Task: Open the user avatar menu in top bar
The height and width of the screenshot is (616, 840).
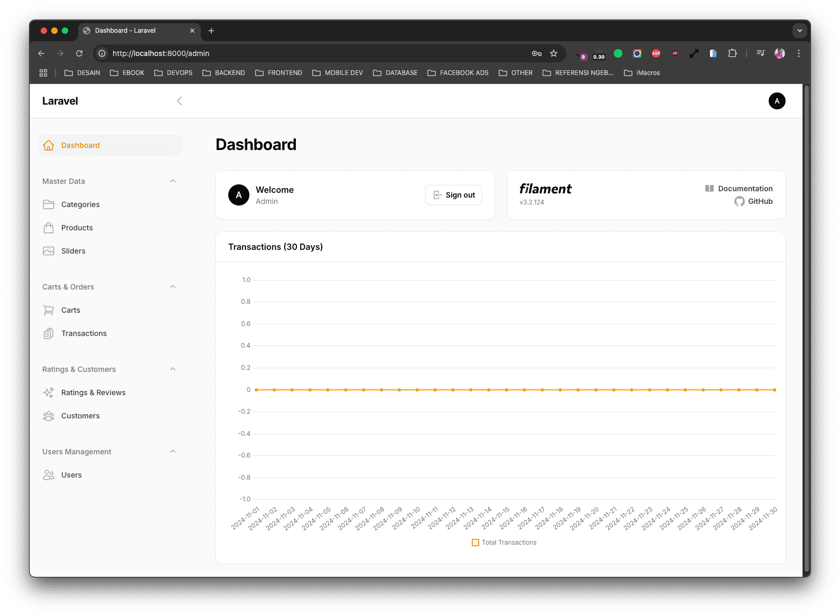Action: [777, 101]
